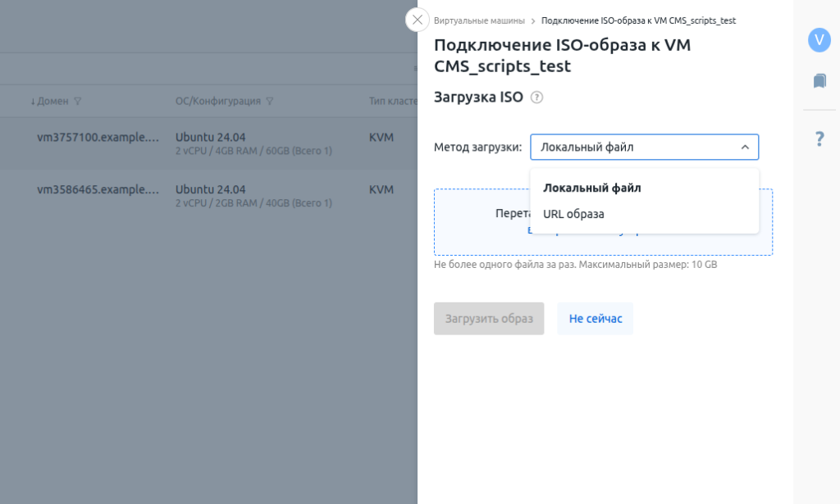Click the Не сейчас button
The width and height of the screenshot is (840, 504).
595,319
